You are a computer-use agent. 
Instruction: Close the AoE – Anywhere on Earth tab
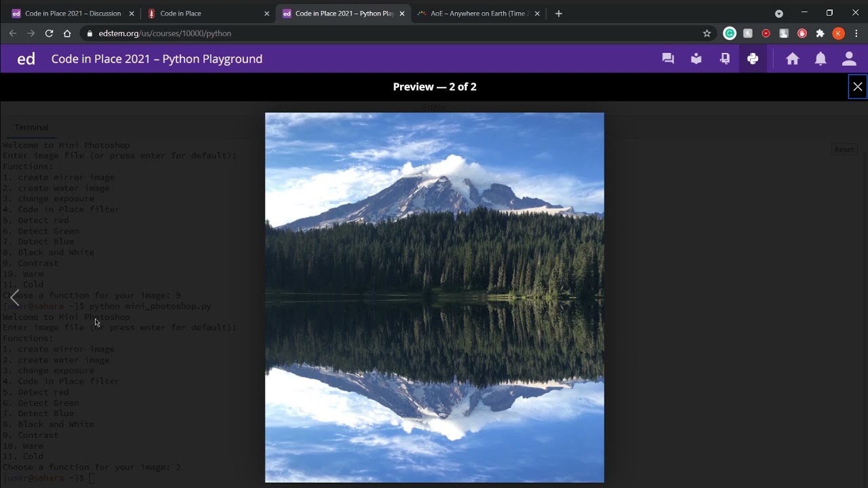[x=537, y=14]
